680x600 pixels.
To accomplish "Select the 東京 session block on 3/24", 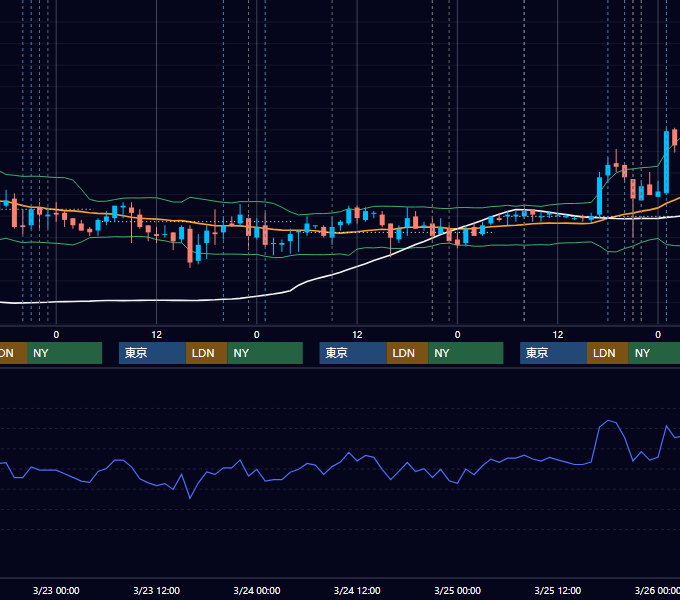I will (x=353, y=353).
